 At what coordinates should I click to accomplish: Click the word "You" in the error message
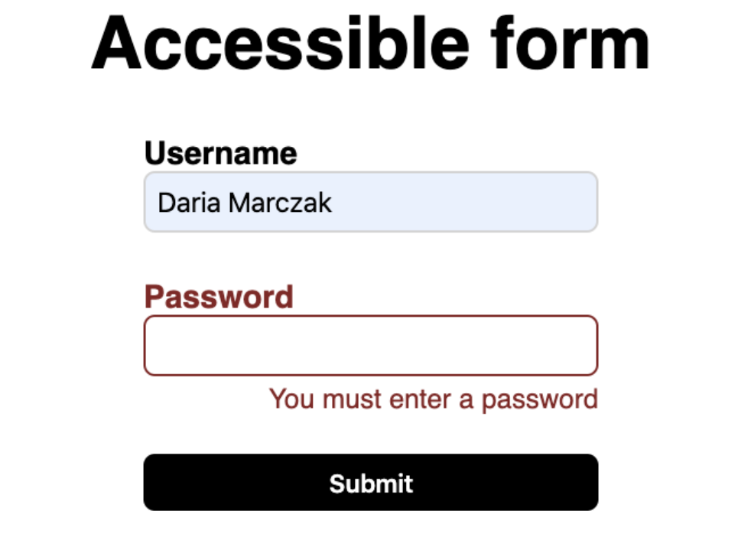point(292,399)
